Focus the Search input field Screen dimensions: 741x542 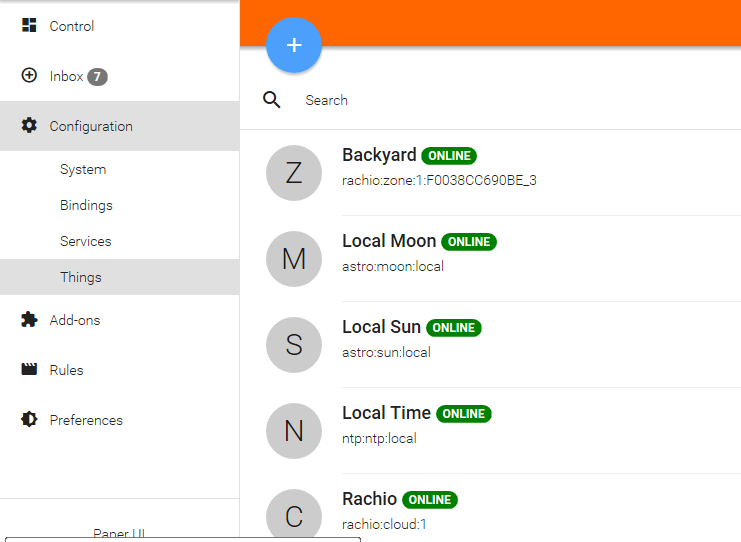point(500,100)
